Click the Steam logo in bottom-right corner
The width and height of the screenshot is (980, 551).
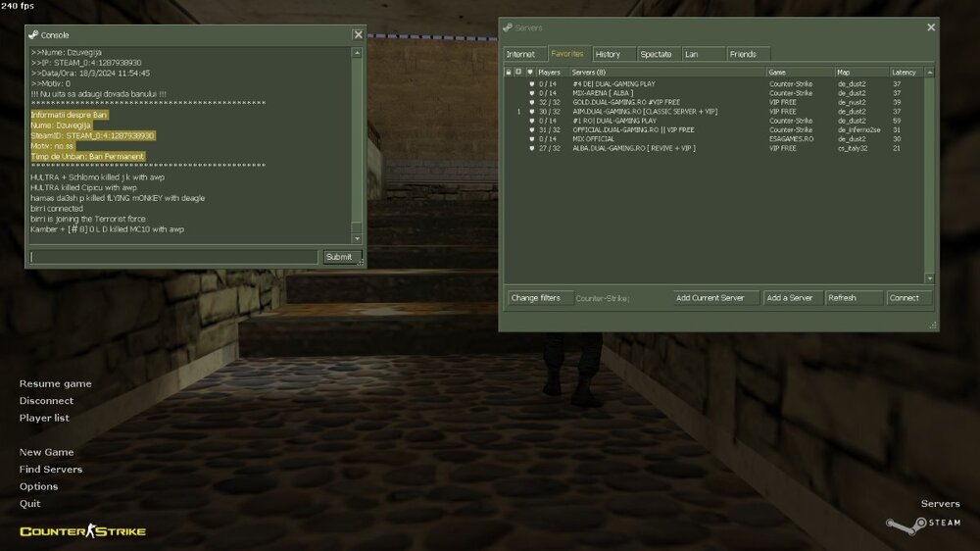point(923,523)
